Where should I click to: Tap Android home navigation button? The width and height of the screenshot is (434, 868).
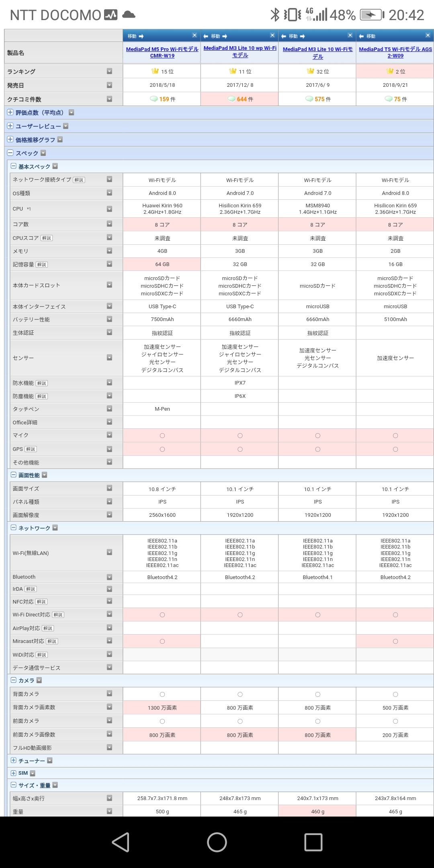point(217,842)
